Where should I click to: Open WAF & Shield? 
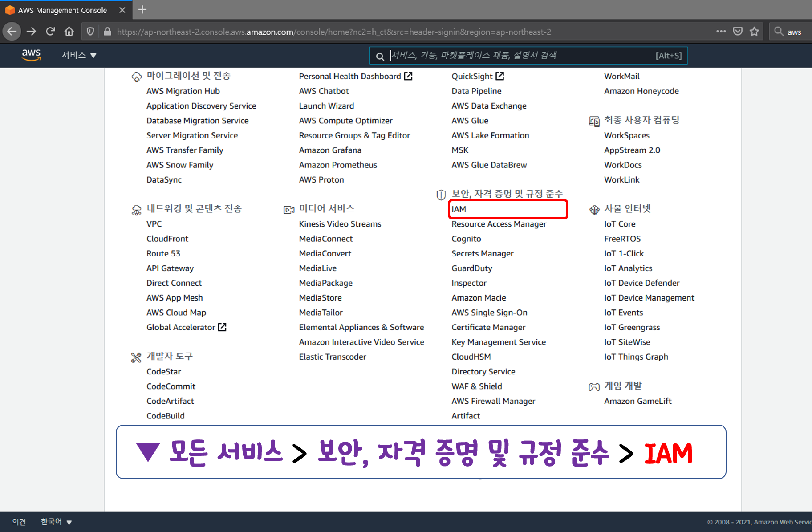(477, 386)
